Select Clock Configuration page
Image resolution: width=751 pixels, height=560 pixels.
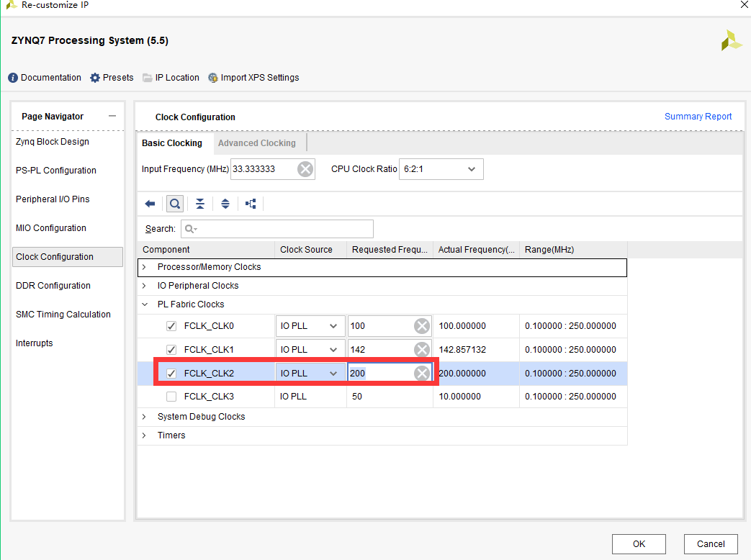coord(68,256)
